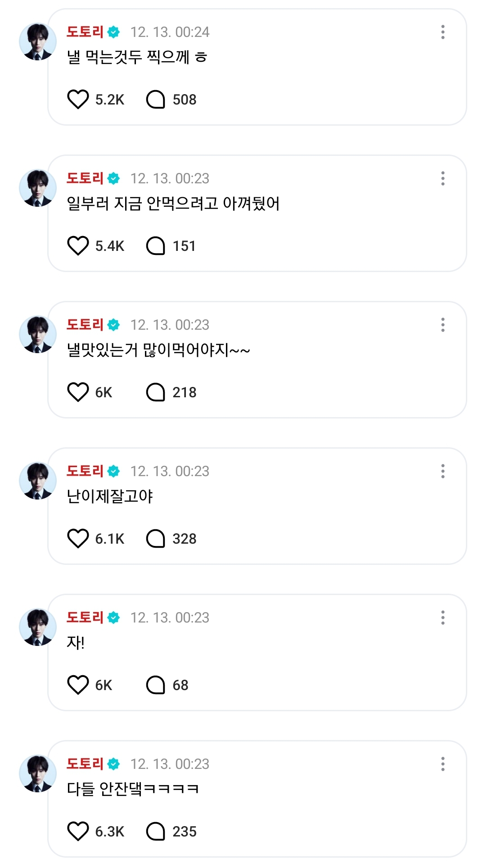The image size is (483, 868).
Task: Open more options on '다들 안잔댘ㅋㅋㅋㅋ' post
Action: click(x=443, y=764)
